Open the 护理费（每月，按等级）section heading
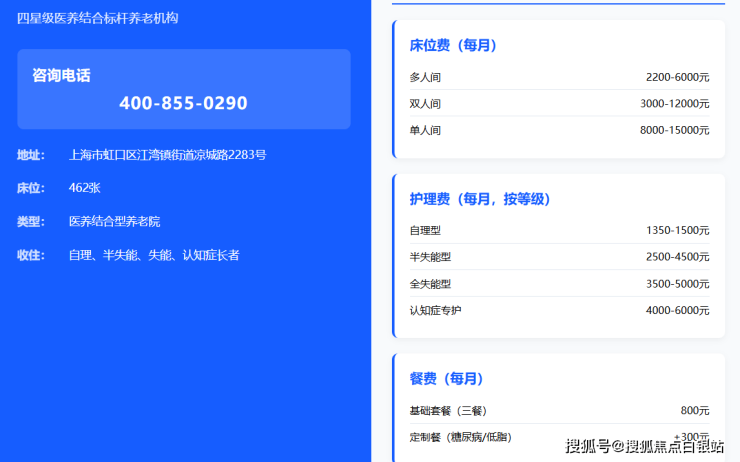This screenshot has height=462, width=740. [x=480, y=199]
